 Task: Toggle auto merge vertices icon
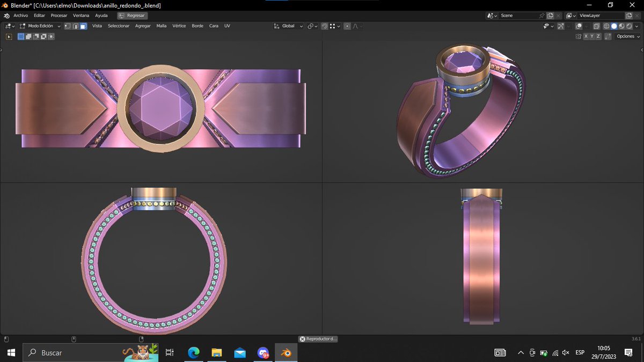coord(608,36)
